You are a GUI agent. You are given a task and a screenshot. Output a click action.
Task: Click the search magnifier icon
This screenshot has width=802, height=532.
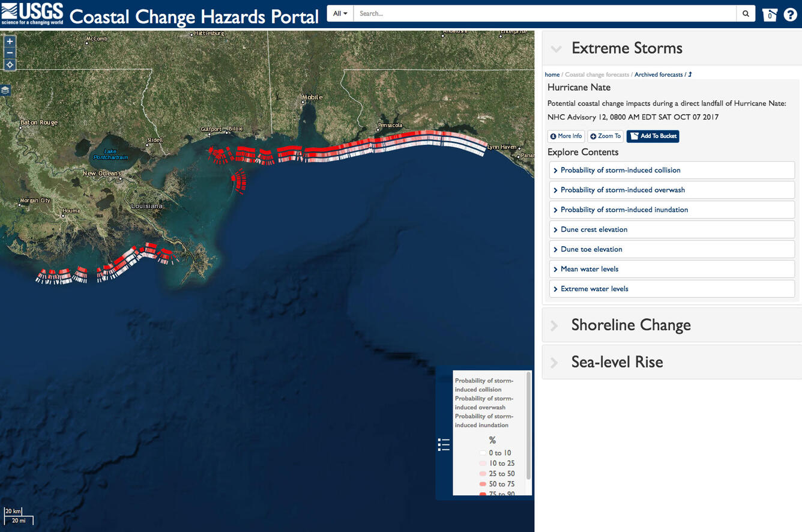coord(746,13)
